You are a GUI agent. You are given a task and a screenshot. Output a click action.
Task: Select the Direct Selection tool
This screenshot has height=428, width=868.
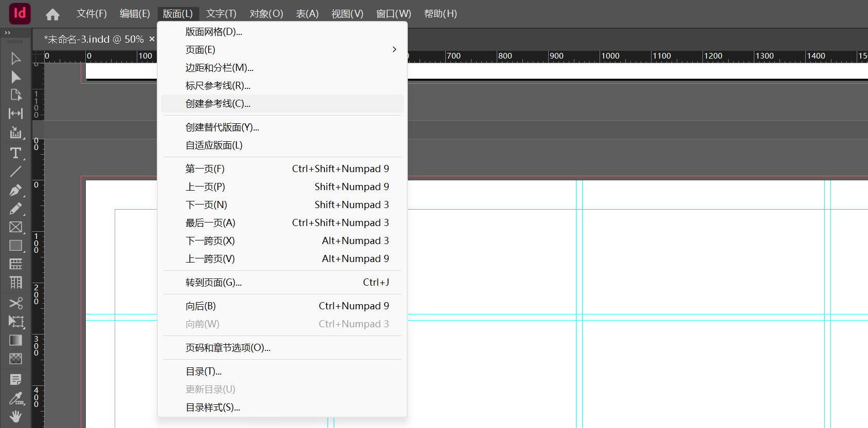[x=15, y=77]
